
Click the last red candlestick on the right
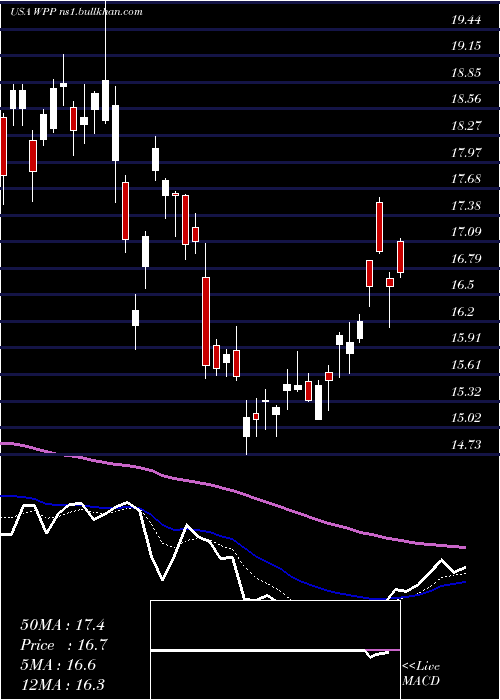[400, 257]
